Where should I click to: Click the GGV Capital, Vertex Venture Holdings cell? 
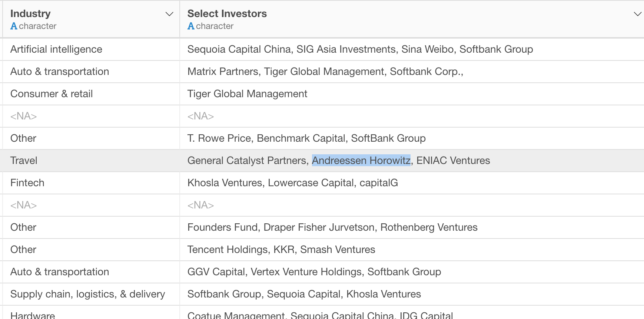tap(412, 272)
